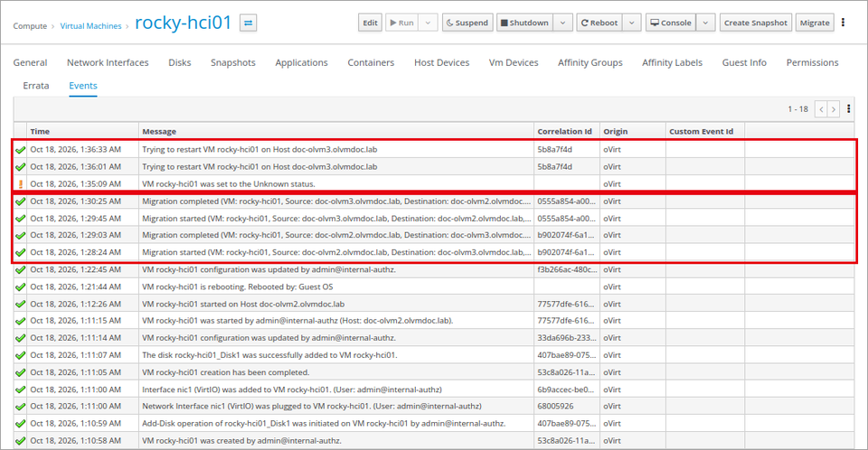
Task: Open the Applications tab
Action: pyautogui.click(x=302, y=62)
